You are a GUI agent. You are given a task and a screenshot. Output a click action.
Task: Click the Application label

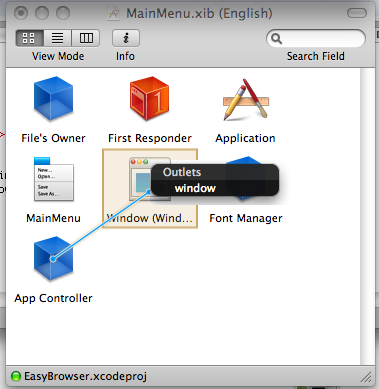pyautogui.click(x=245, y=138)
